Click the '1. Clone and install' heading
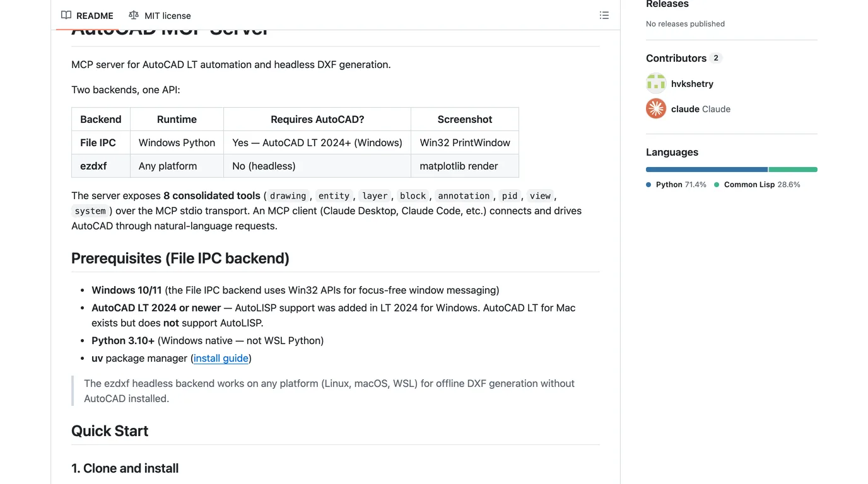The height and width of the screenshot is (484, 868). 125,468
